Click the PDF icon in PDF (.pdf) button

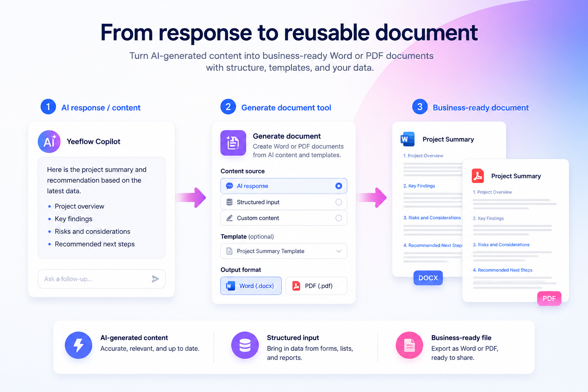[296, 286]
